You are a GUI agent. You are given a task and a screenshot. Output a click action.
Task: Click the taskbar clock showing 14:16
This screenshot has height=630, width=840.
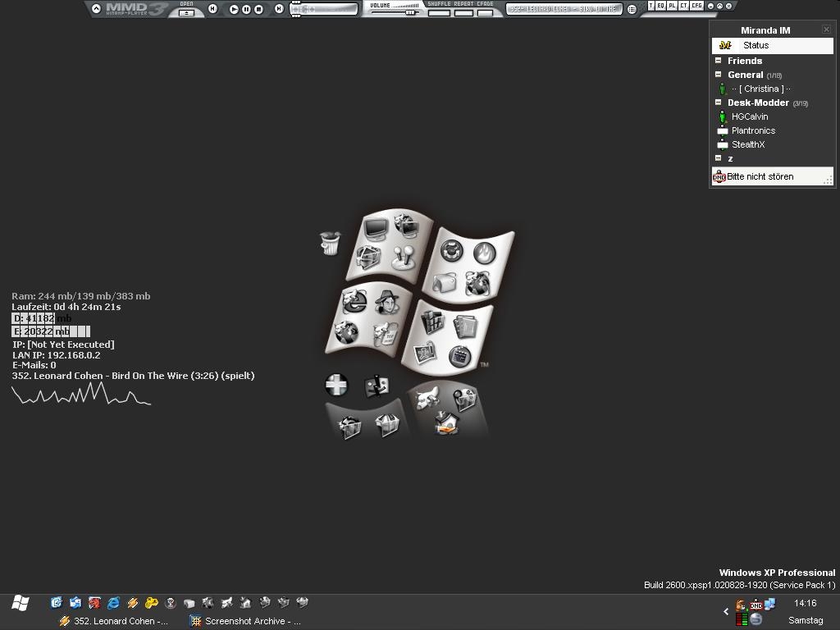coord(806,603)
